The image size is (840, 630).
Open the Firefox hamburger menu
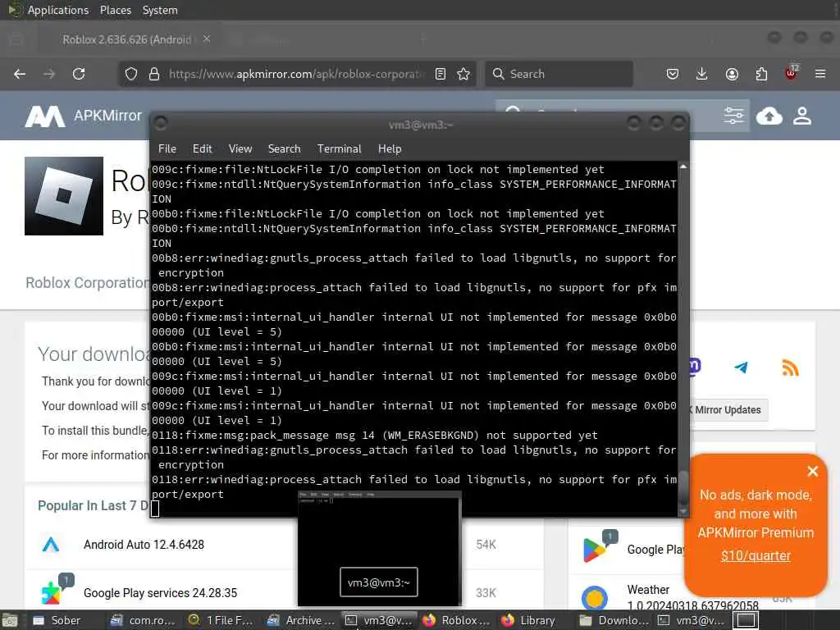[820, 74]
